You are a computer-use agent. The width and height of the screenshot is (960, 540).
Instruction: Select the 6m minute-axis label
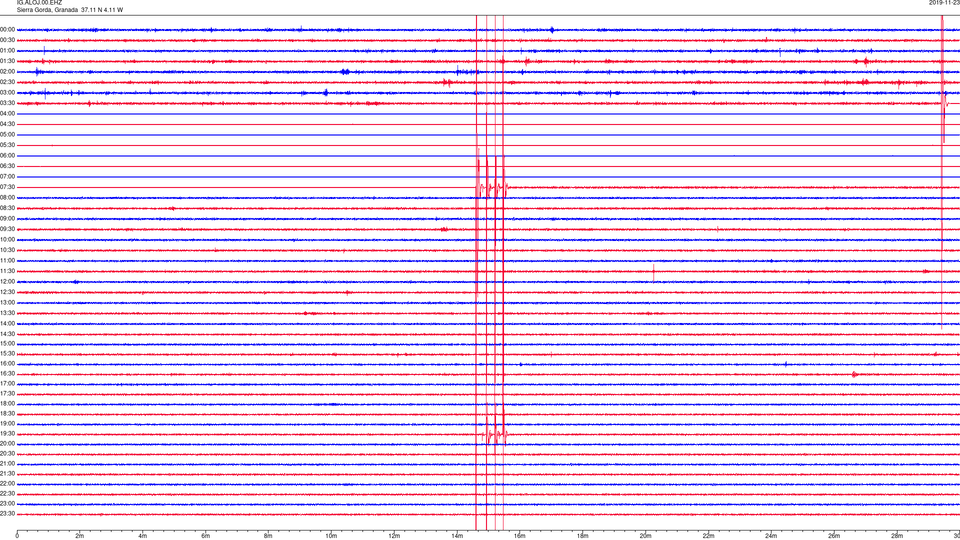pos(206,536)
